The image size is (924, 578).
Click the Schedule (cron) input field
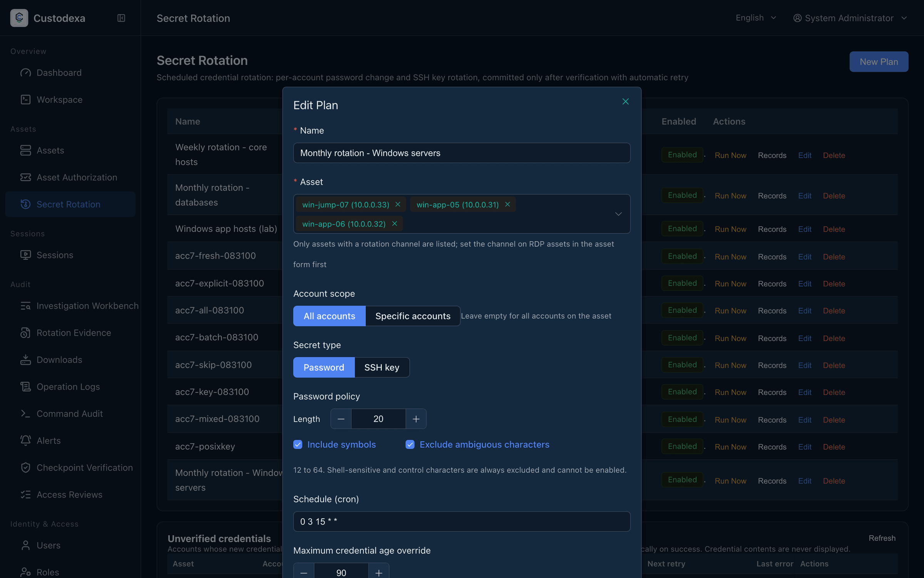coord(462,521)
